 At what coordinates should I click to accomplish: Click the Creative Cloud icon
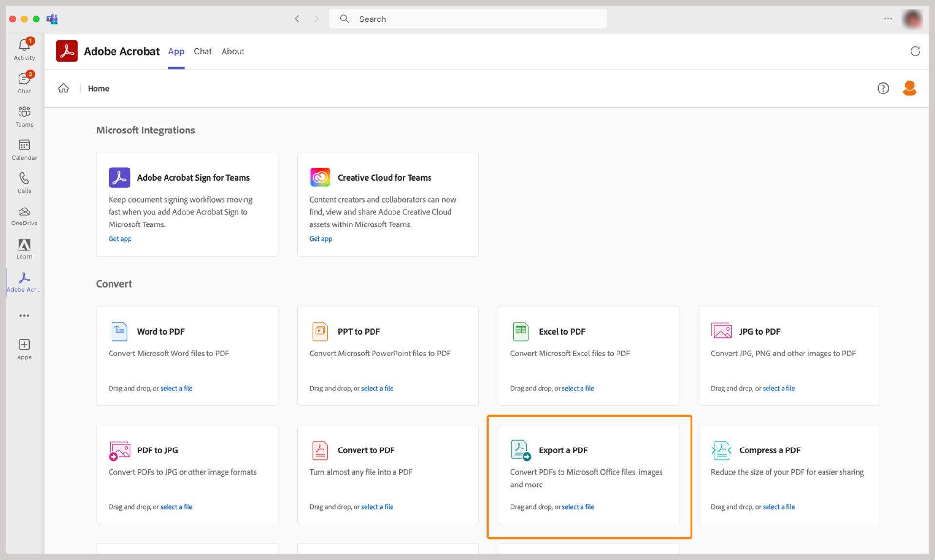[320, 177]
